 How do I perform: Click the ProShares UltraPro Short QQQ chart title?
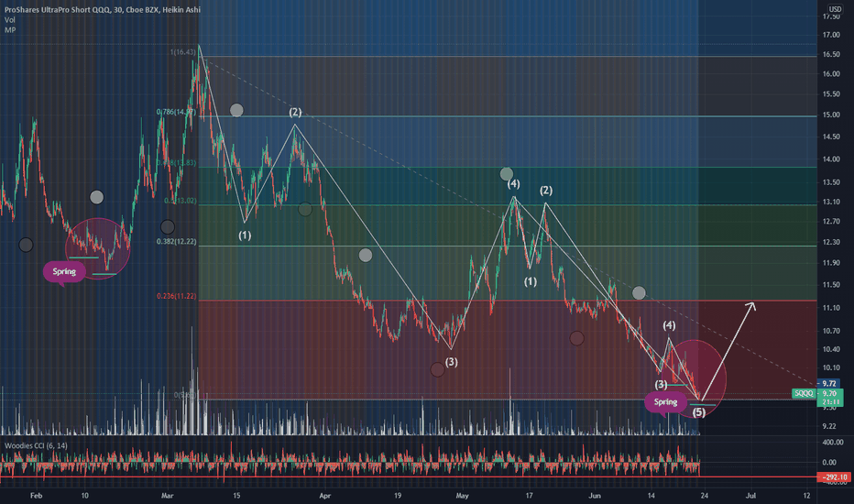pos(103,10)
